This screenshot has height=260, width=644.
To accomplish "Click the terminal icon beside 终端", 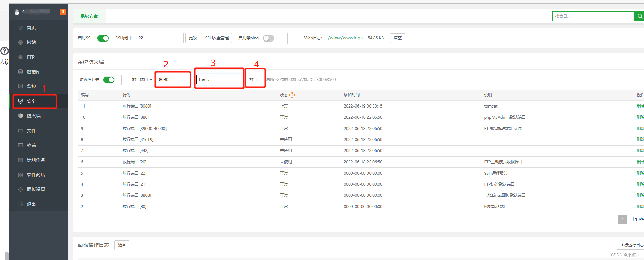I will click(x=21, y=145).
